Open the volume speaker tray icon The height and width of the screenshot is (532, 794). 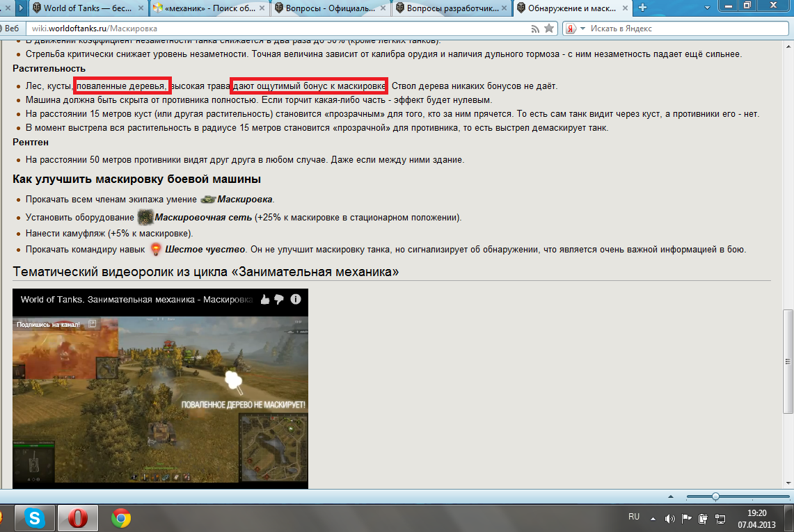(x=670, y=519)
